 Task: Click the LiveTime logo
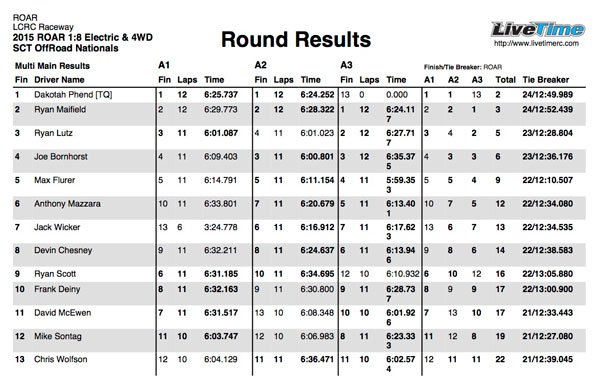coord(538,29)
